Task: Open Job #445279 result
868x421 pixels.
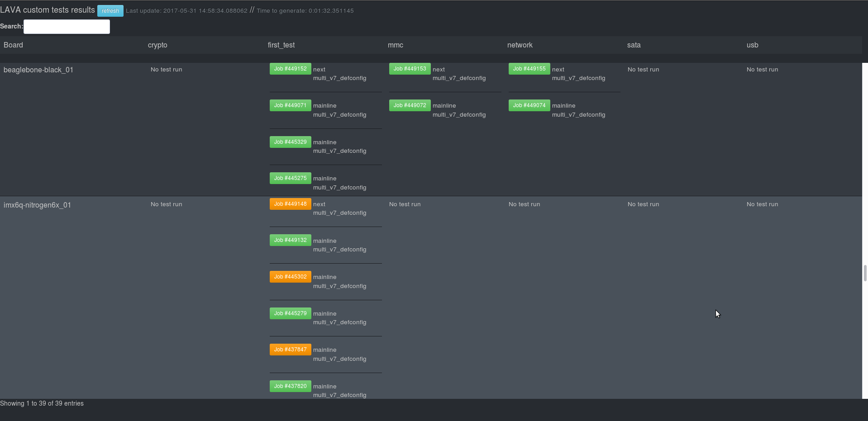Action: (290, 313)
